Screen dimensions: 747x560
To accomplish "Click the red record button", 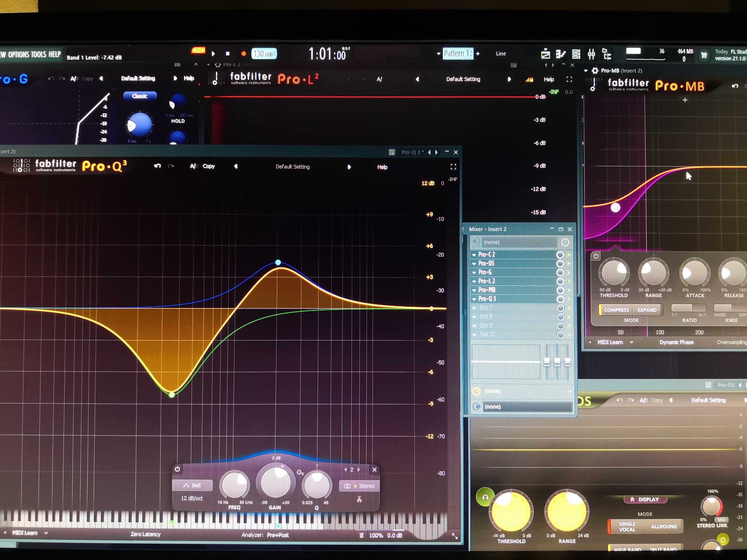I will tap(243, 54).
